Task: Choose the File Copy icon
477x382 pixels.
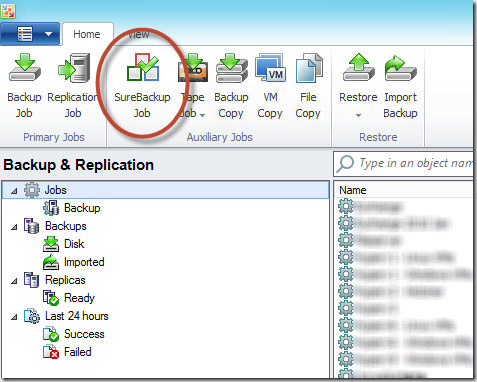Action: (309, 68)
